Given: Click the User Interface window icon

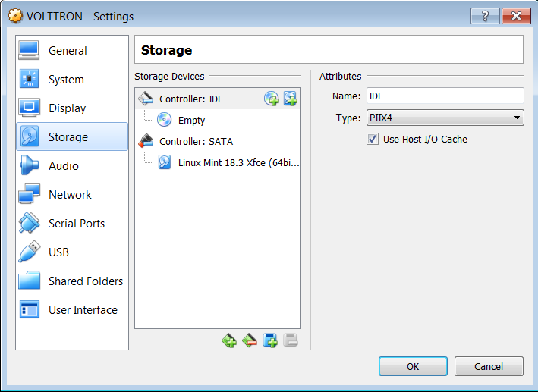Looking at the screenshot, I should pyautogui.click(x=29, y=309).
